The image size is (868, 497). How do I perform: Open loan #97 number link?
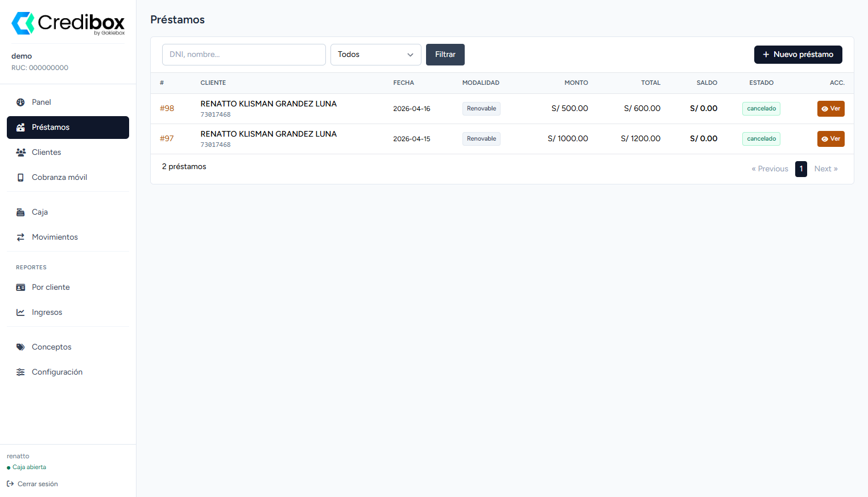(x=167, y=139)
